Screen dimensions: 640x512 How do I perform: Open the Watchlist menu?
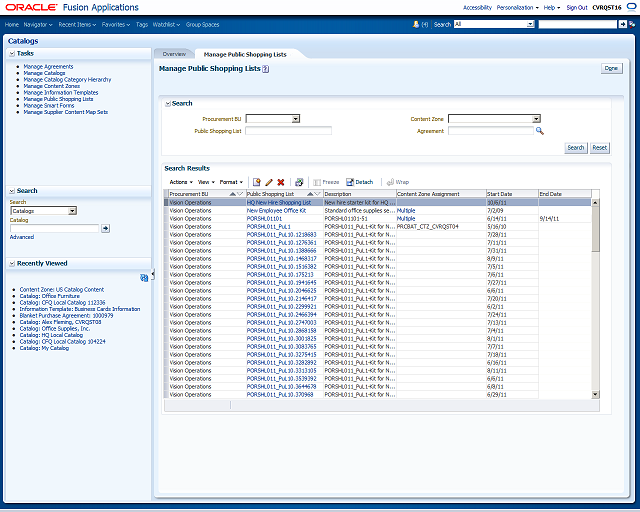pos(166,25)
